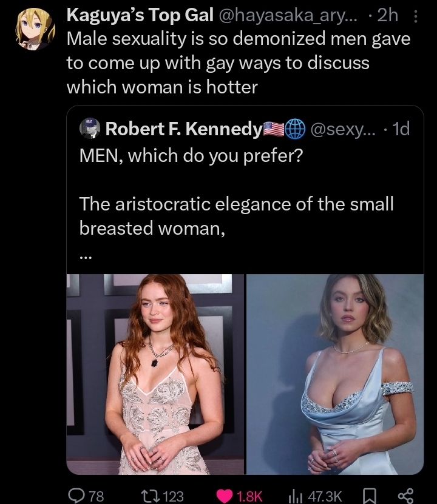Viewport: 437px width, 504px height.
Task: Open the three-dot more options menu
Action: (416, 16)
